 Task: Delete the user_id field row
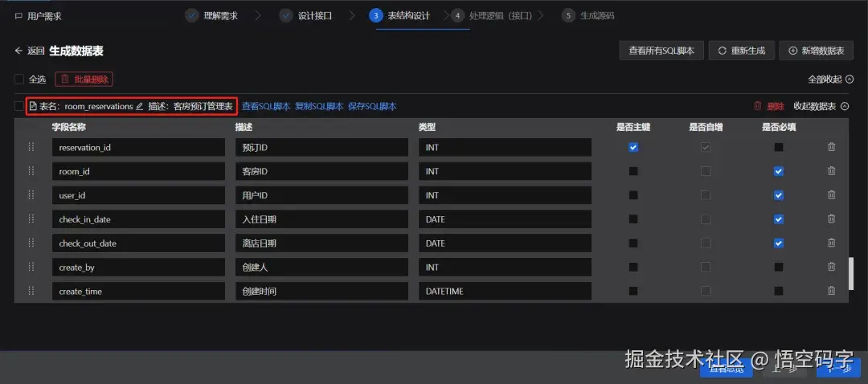tap(831, 194)
